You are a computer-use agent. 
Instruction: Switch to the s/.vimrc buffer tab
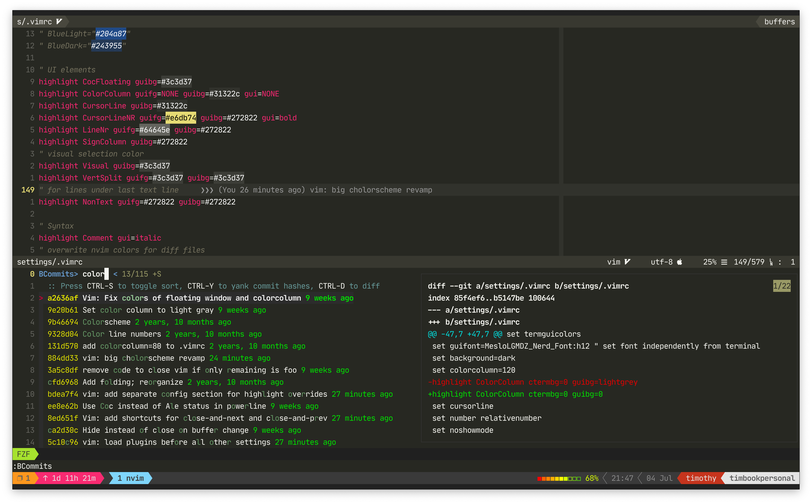[35, 22]
